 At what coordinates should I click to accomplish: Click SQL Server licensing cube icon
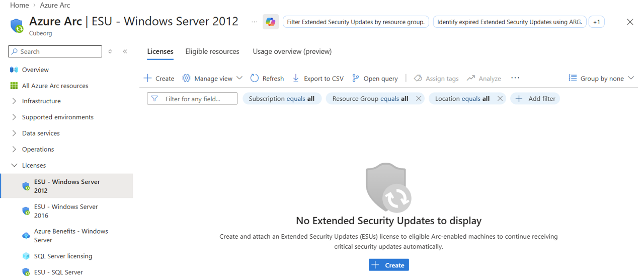click(x=26, y=256)
